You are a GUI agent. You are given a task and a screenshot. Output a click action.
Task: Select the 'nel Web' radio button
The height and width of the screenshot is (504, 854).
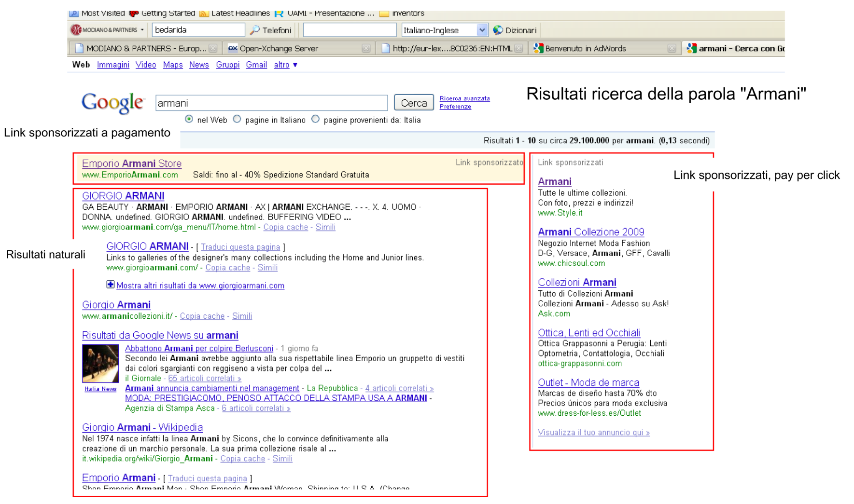pyautogui.click(x=189, y=119)
